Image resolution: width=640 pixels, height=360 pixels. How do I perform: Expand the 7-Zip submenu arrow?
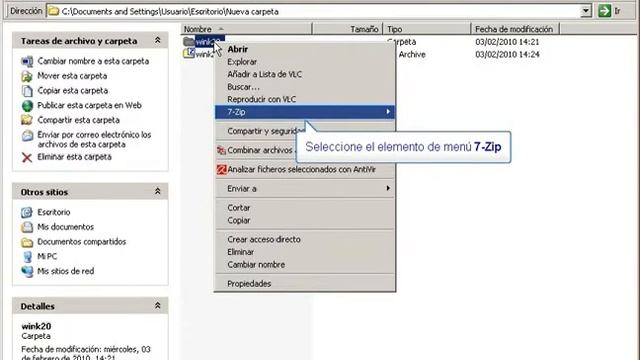tap(388, 111)
